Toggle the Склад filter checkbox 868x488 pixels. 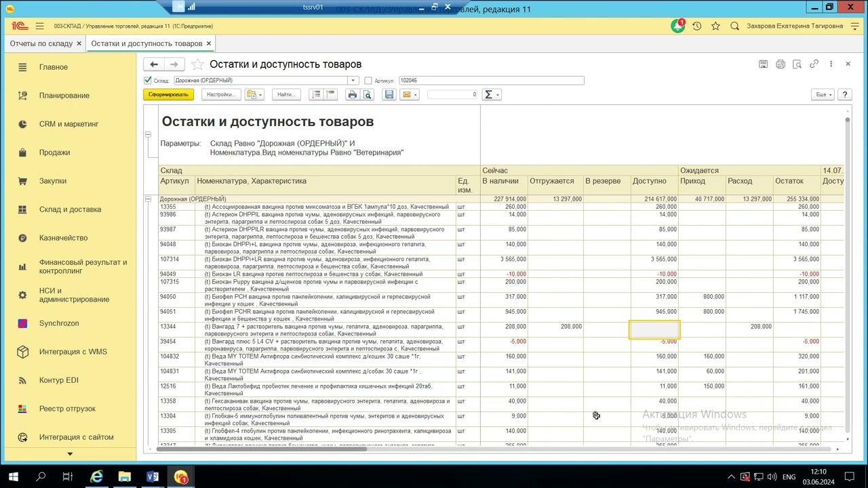point(148,81)
